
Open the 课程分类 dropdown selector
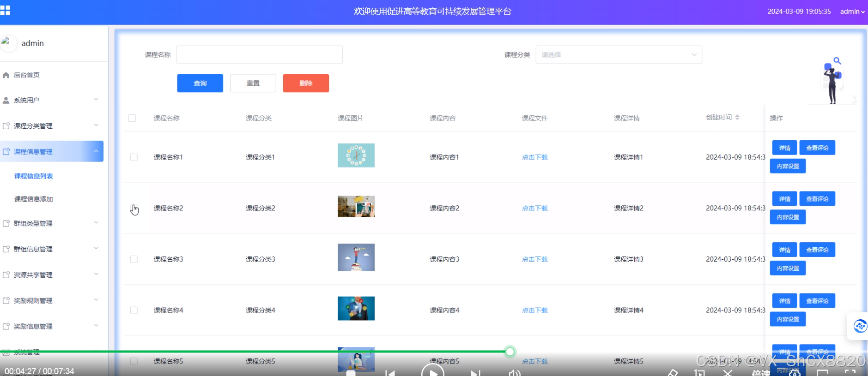pos(619,55)
